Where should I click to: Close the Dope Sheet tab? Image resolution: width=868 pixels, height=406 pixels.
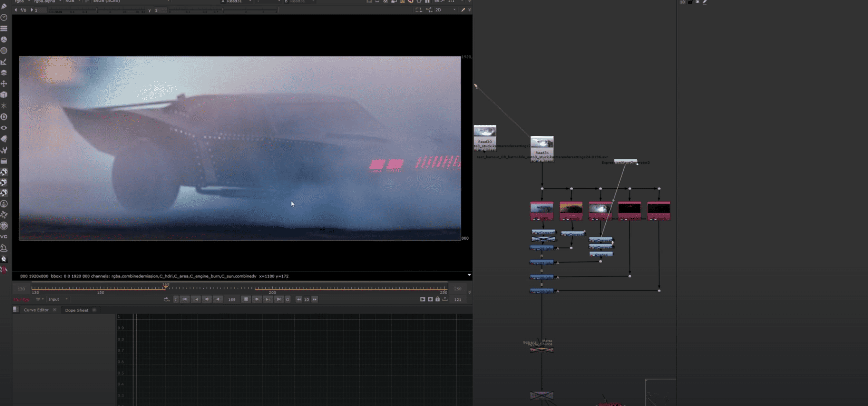point(94,310)
